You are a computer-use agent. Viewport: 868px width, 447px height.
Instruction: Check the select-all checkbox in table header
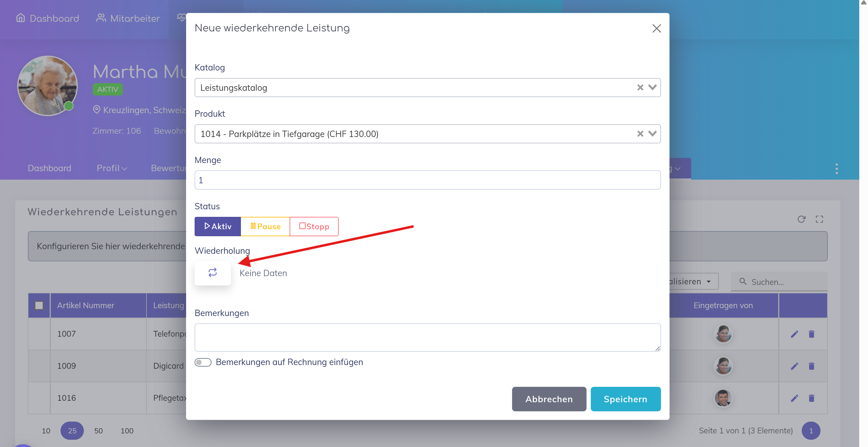coord(39,305)
